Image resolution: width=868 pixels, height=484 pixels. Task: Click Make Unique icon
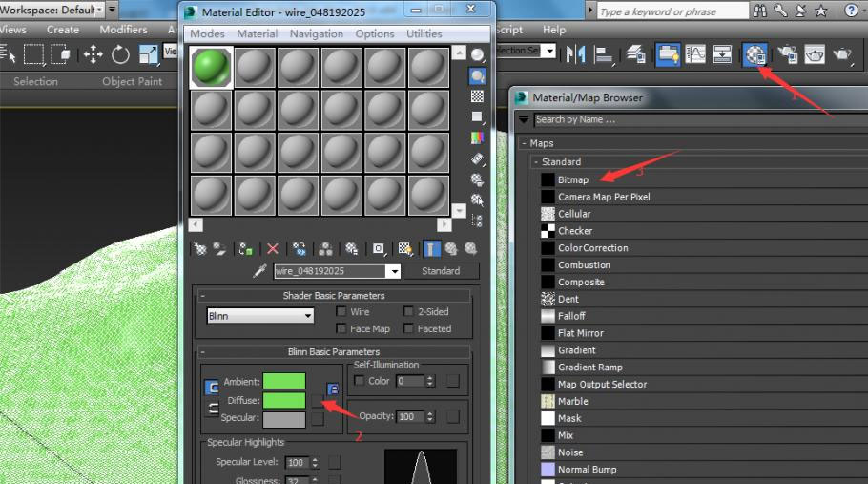point(325,249)
